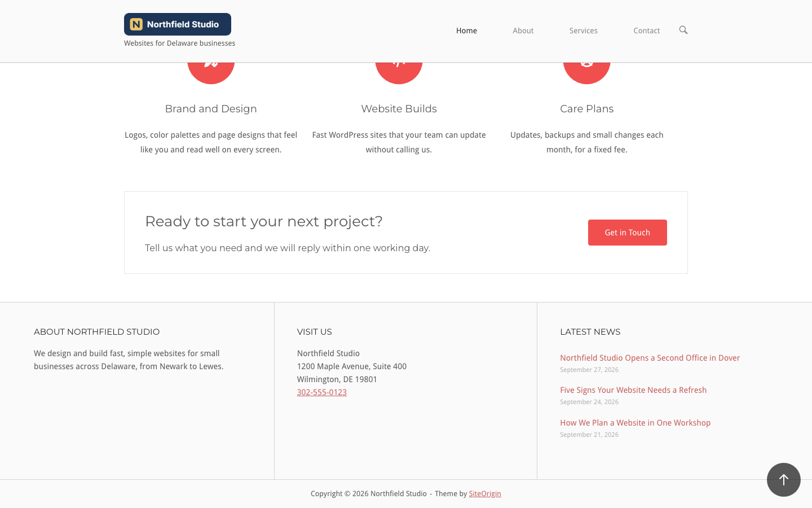Open the Contact menu item
This screenshot has width=812, height=508.
[x=647, y=30]
